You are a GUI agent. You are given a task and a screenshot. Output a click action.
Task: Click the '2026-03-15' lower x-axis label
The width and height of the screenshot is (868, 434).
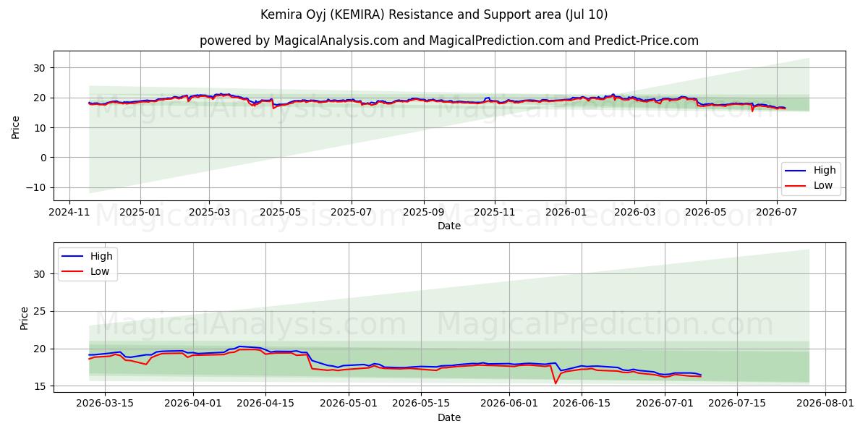(x=105, y=404)
